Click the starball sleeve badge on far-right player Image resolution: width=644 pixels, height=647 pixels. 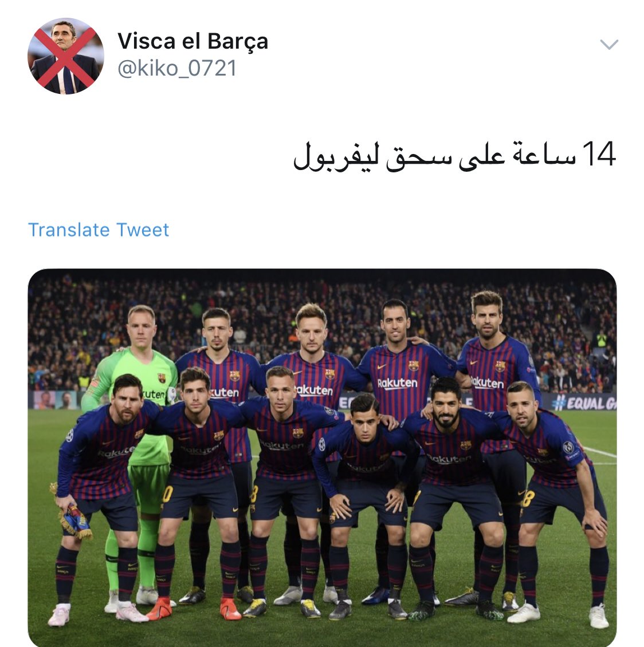click(569, 447)
